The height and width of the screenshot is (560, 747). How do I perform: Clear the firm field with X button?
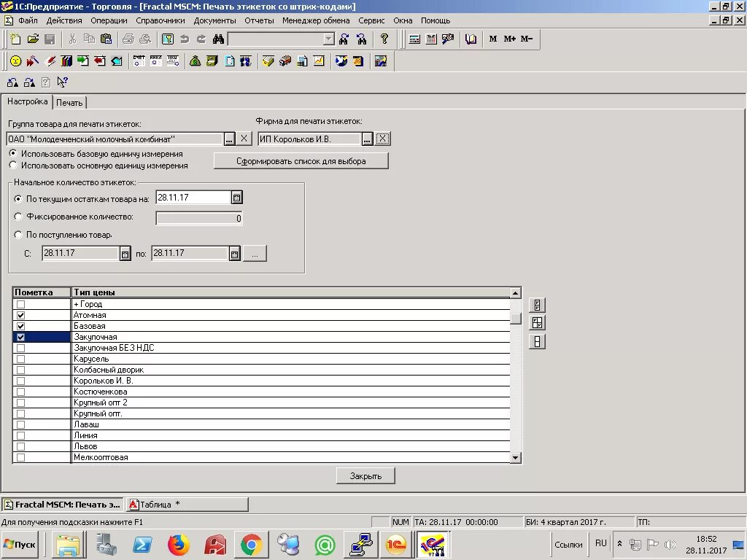382,139
